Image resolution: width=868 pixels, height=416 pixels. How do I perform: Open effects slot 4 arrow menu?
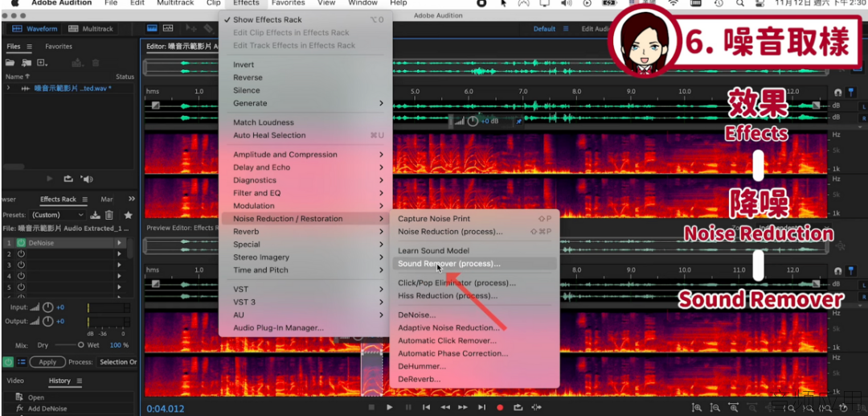pyautogui.click(x=119, y=276)
